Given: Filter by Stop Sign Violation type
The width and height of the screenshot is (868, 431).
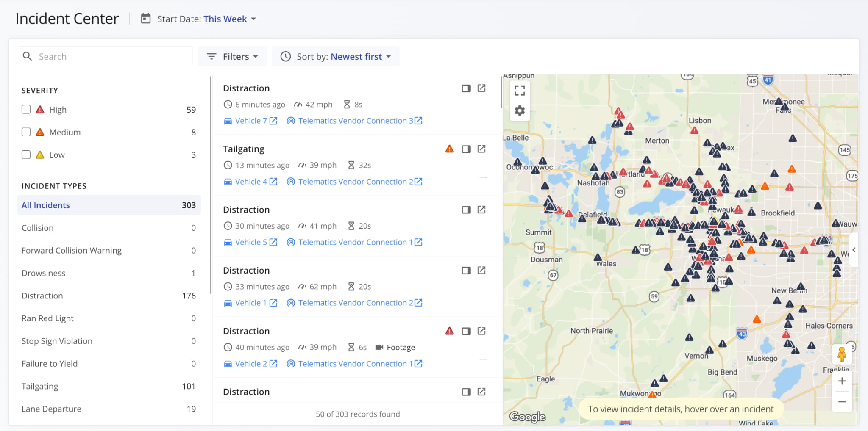Looking at the screenshot, I should click(x=108, y=341).
